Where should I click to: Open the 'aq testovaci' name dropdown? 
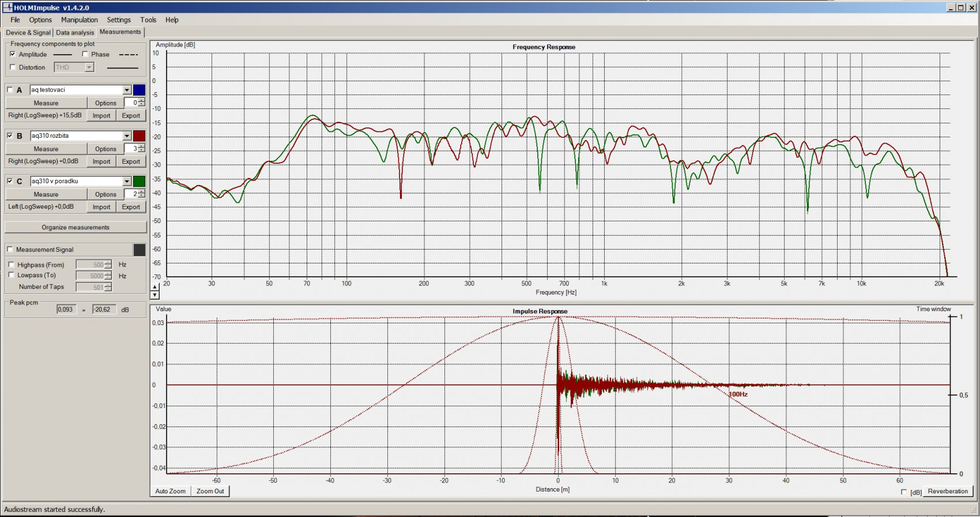pyautogui.click(x=127, y=90)
